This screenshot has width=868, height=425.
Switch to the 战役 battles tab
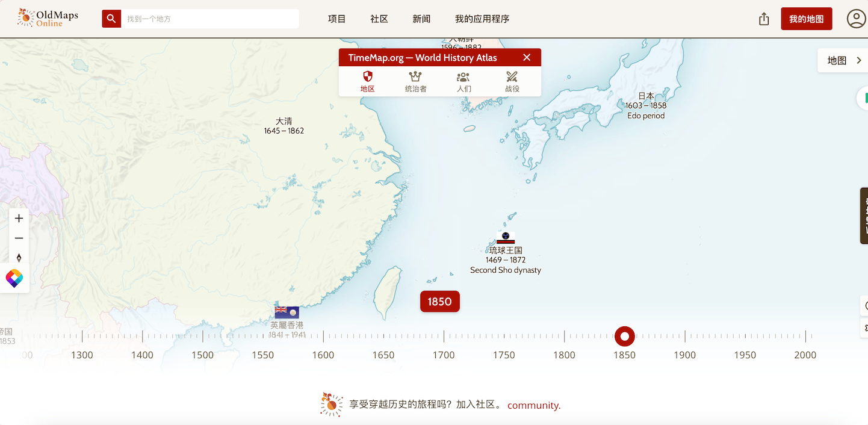[512, 81]
